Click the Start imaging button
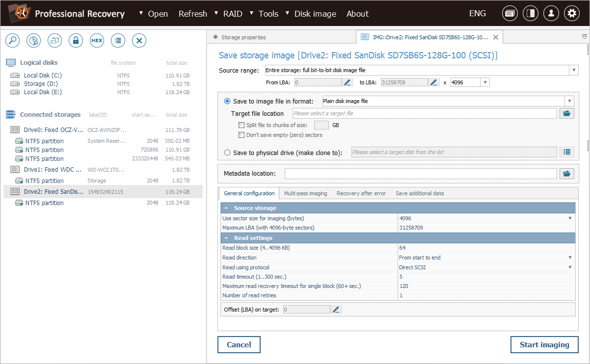This screenshot has width=590, height=364. 544,345
